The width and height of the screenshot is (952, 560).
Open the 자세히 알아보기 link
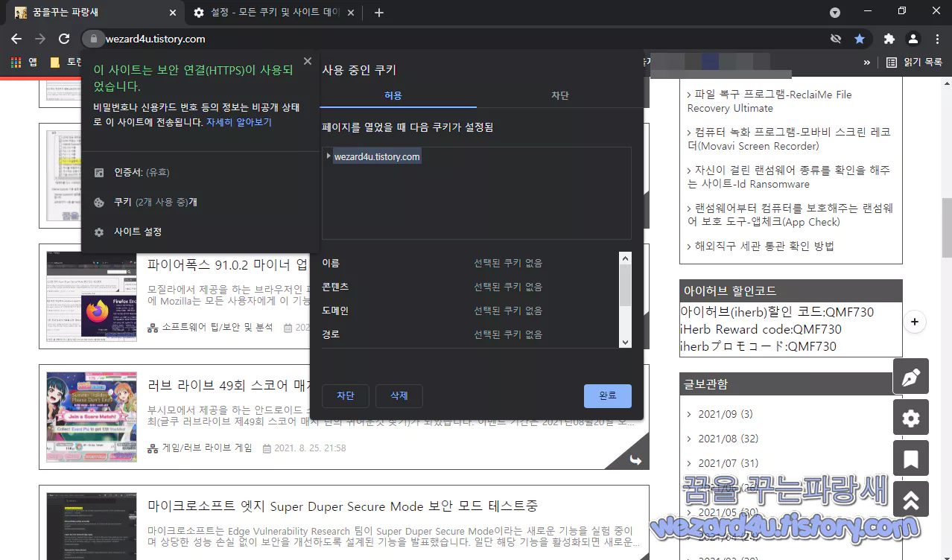point(240,122)
